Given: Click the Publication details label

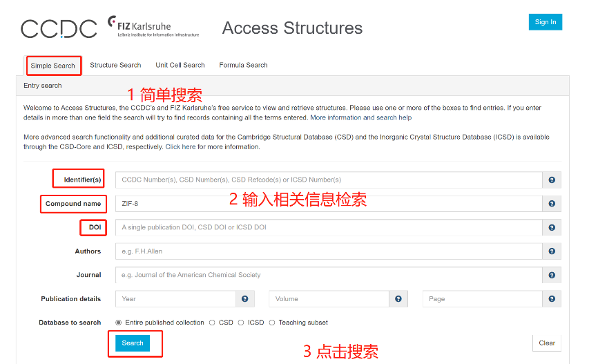Looking at the screenshot, I should coord(71,299).
